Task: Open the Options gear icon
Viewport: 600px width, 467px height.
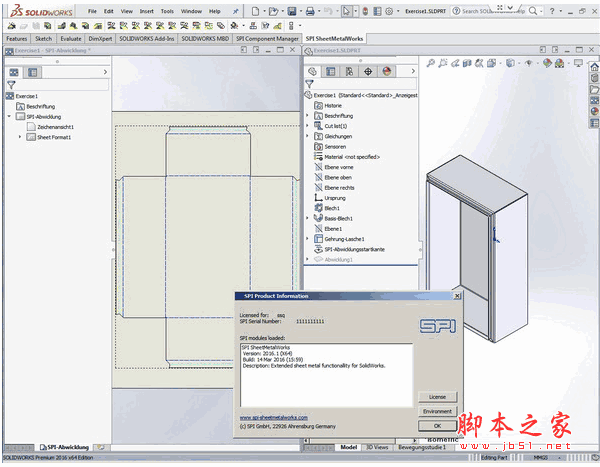Action: pos(389,11)
